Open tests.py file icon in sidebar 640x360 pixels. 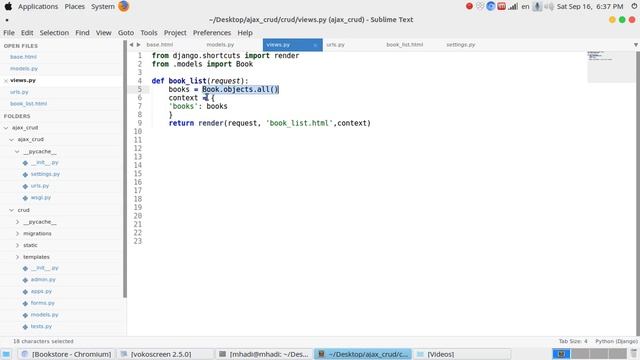coord(25,327)
